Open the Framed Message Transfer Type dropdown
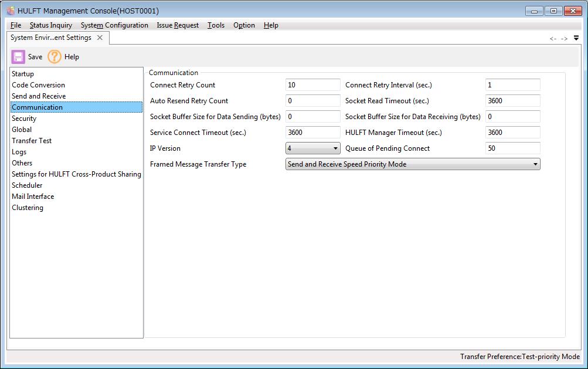 [x=413, y=164]
